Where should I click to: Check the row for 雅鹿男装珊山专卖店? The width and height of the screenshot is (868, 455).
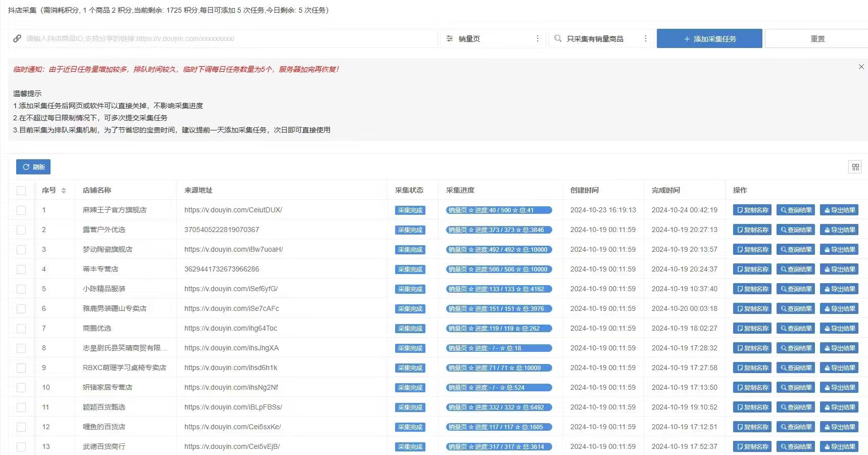coord(21,309)
